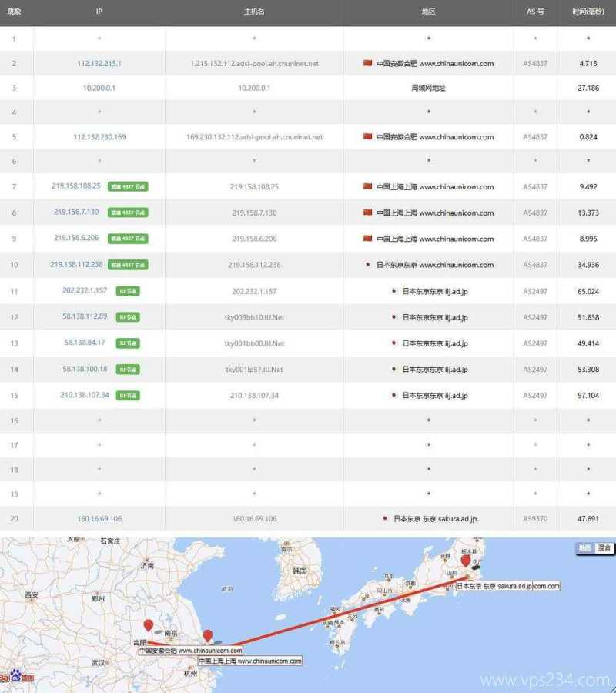Click the 日本东京 sakura.ad.jp map label
The height and width of the screenshot is (693, 616).
(x=494, y=586)
